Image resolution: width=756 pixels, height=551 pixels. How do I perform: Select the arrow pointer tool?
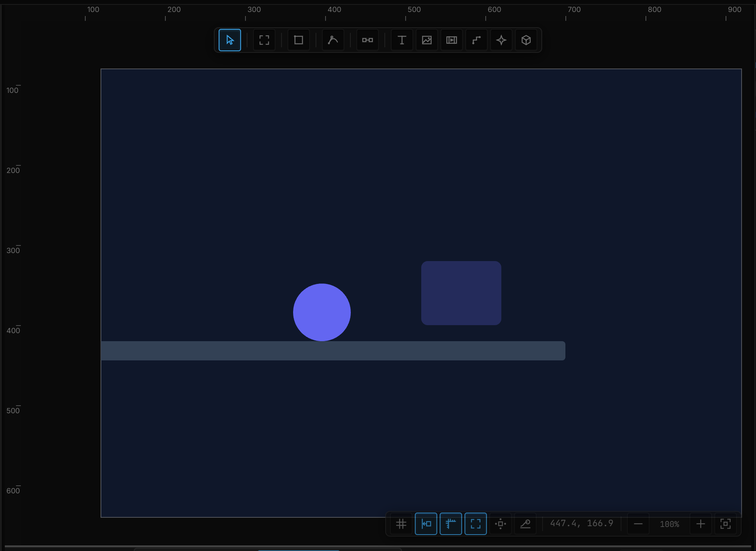230,40
